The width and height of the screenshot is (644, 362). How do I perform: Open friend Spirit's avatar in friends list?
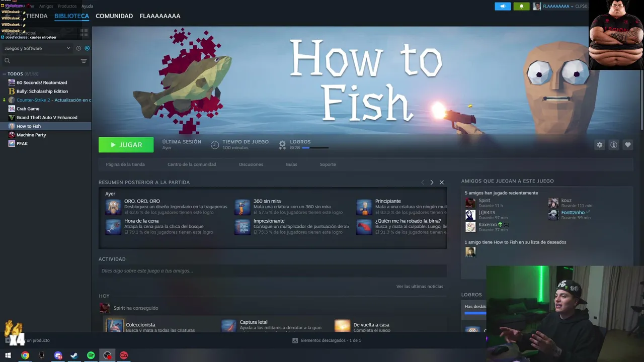click(x=470, y=203)
